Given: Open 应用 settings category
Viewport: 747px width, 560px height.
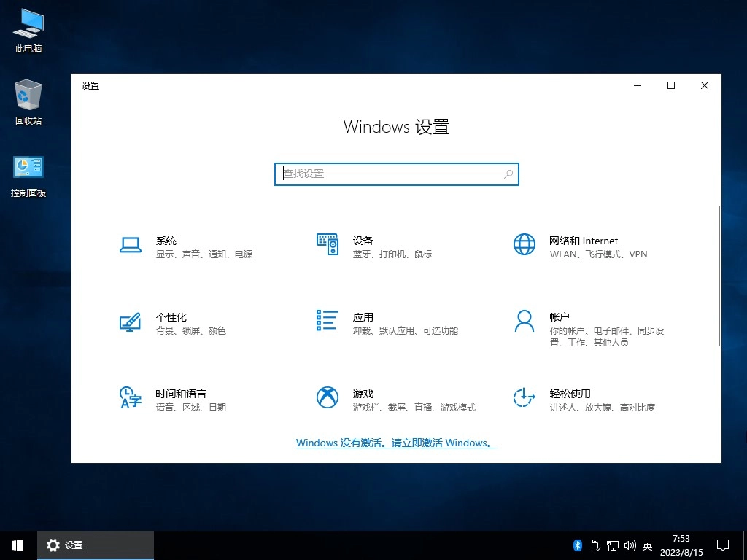Looking at the screenshot, I should coord(363,323).
